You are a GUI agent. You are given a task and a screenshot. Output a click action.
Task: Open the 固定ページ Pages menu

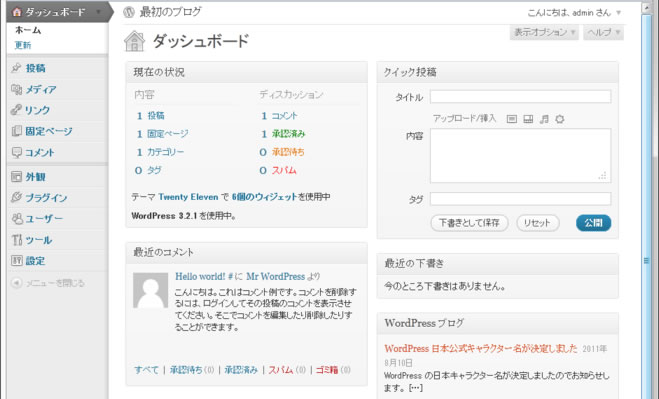(49, 131)
